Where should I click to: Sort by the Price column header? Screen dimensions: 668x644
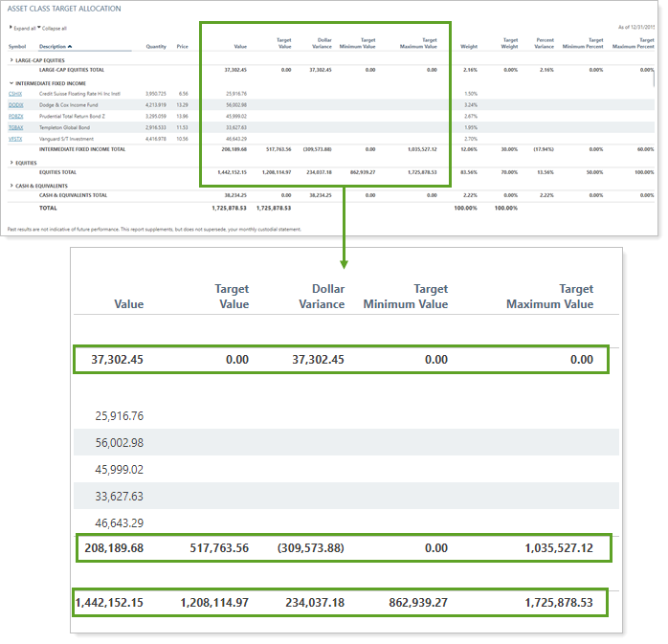[x=183, y=46]
